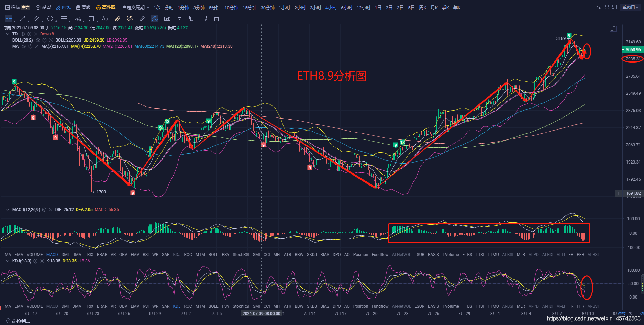644x325 pixels.
Task: Open the 高级 advanced button
Action: [84, 8]
